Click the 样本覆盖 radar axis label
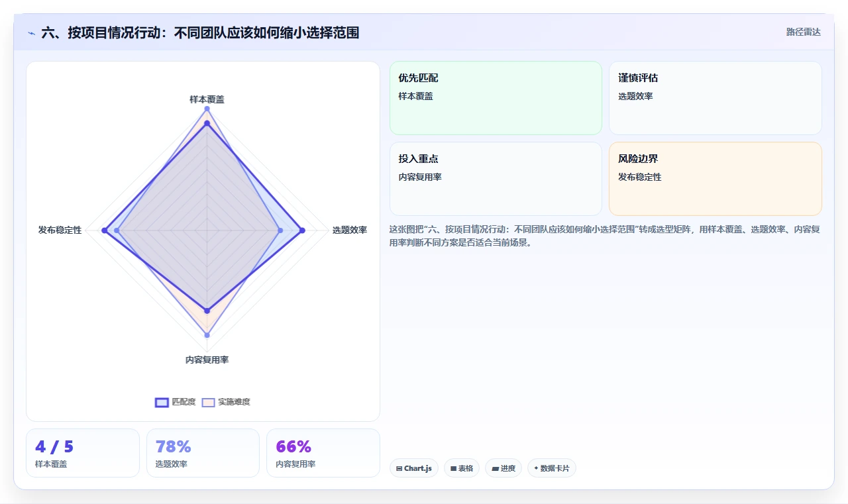 click(x=207, y=99)
